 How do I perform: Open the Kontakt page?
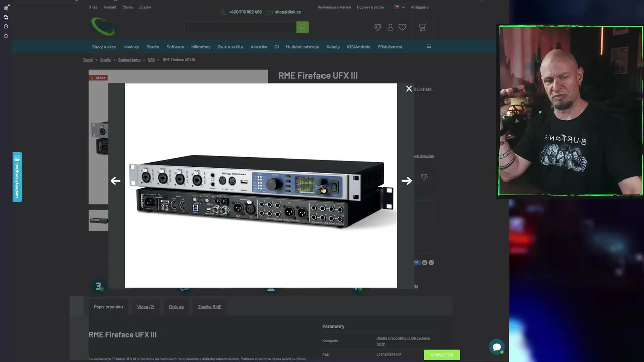click(110, 7)
